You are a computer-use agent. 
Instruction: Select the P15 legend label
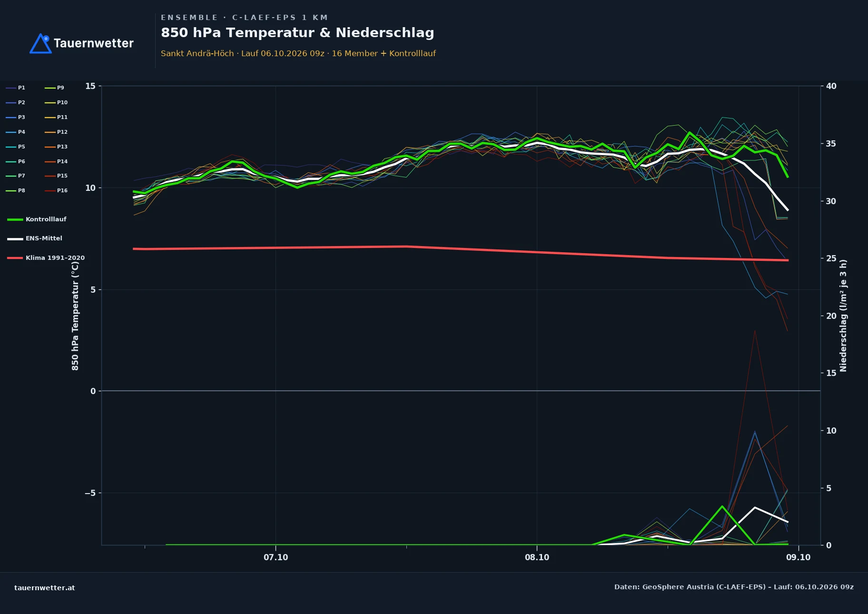coord(62,176)
